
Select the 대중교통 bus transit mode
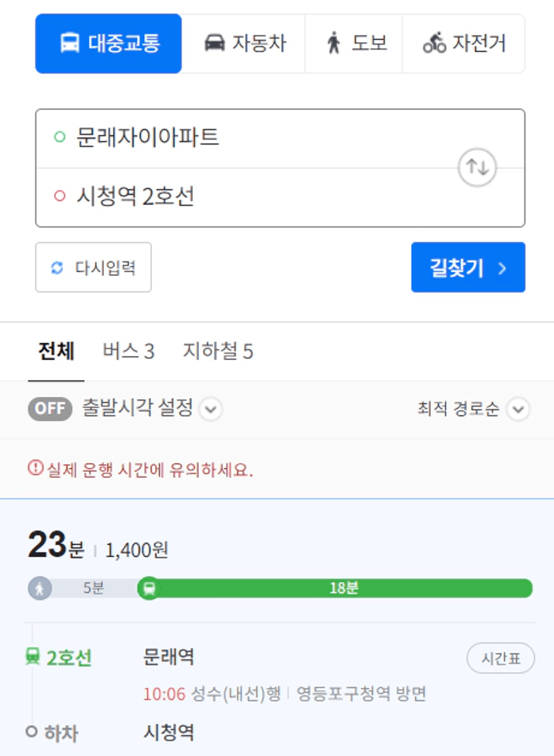click(109, 44)
